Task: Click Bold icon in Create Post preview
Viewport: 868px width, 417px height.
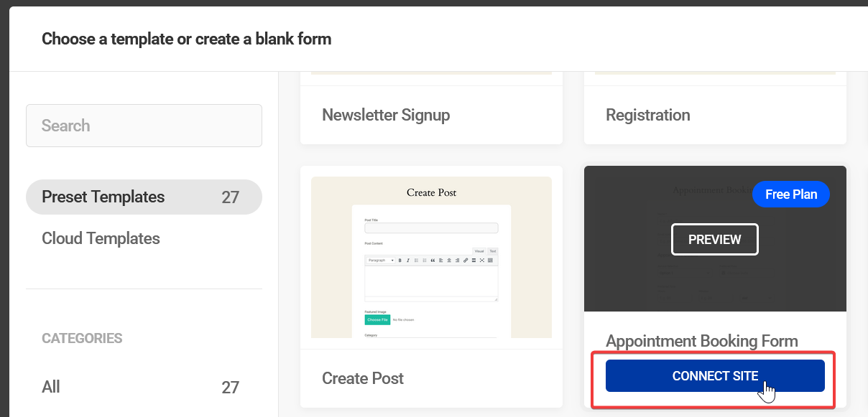Action: pyautogui.click(x=400, y=260)
